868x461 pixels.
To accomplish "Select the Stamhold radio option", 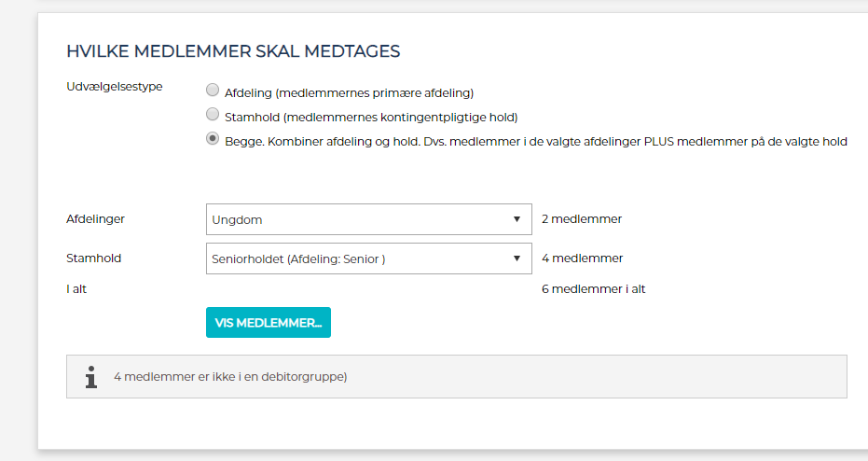I will pos(213,116).
